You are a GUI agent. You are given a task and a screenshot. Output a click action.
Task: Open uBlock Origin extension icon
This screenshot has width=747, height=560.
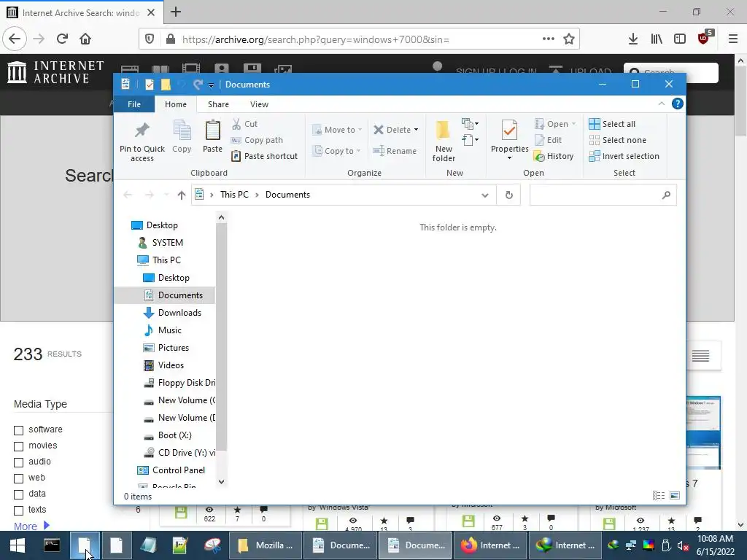[x=704, y=39]
